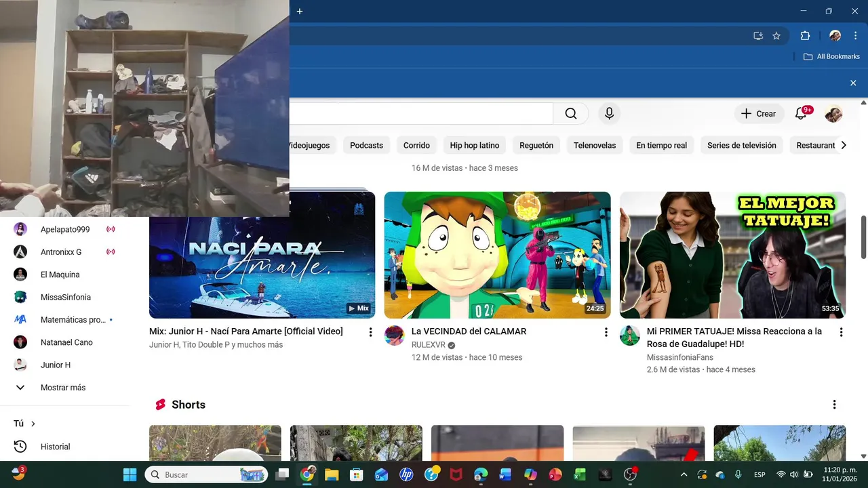868x488 pixels.
Task: Select the Telenovelas filter chip
Action: tap(595, 145)
